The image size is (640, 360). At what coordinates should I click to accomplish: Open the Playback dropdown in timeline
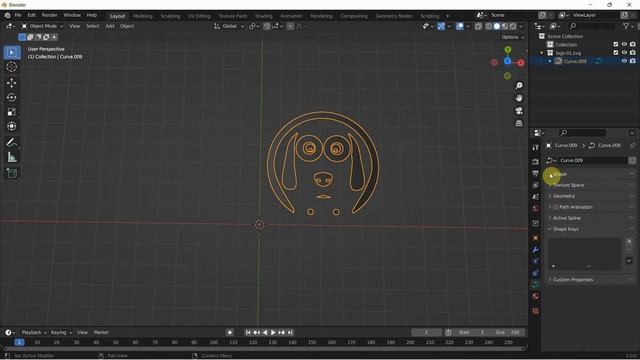coord(34,333)
